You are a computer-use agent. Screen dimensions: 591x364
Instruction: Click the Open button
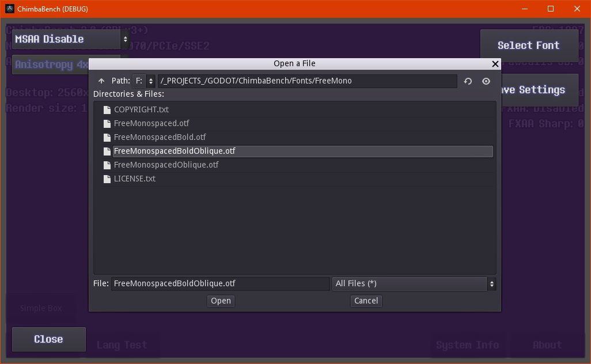[x=221, y=301]
